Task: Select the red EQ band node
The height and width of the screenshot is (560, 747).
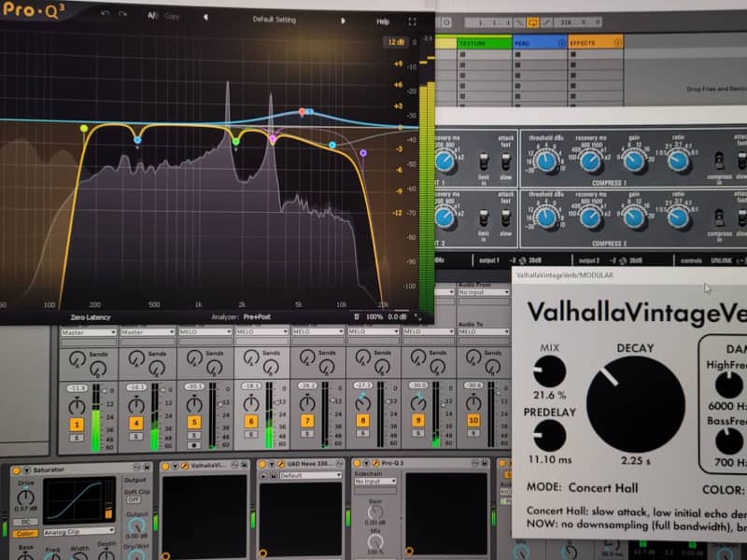Action: tap(302, 111)
